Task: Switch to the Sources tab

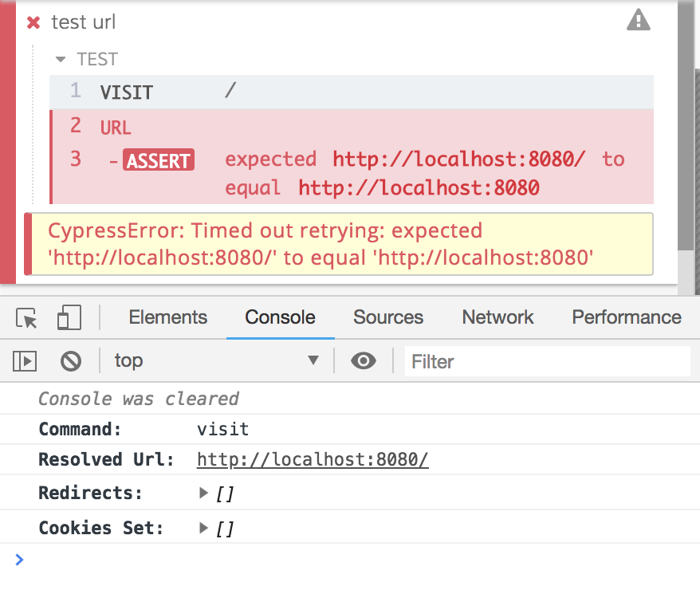Action: [388, 317]
